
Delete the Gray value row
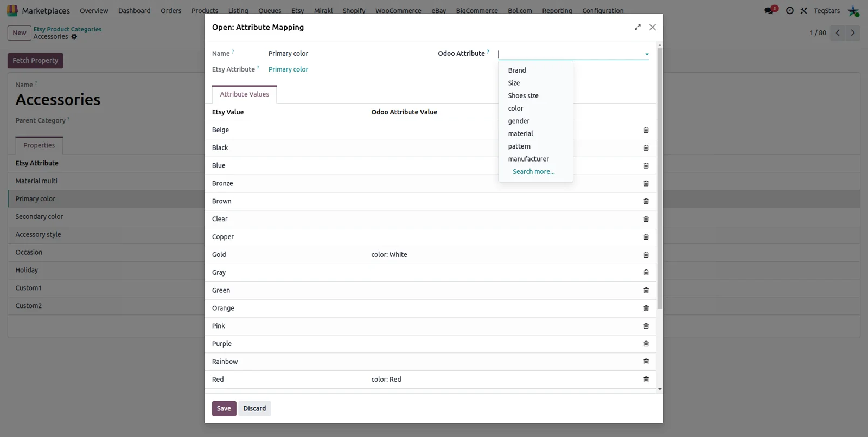646,272
